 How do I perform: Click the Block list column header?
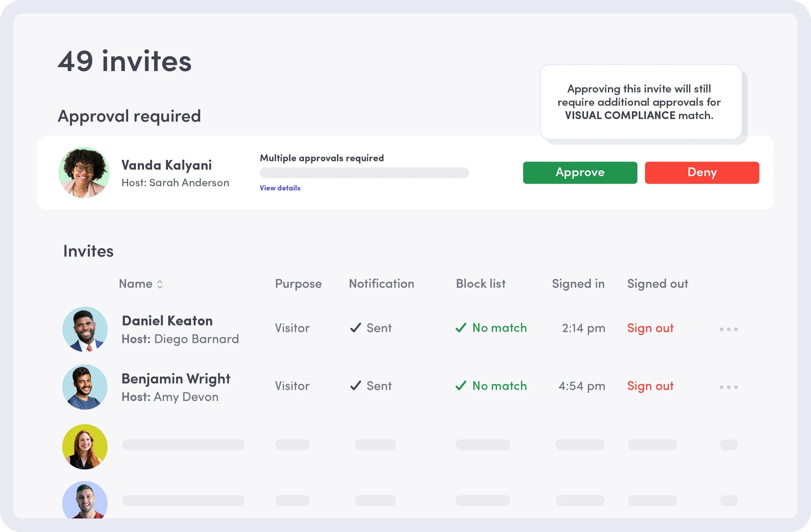pos(481,284)
